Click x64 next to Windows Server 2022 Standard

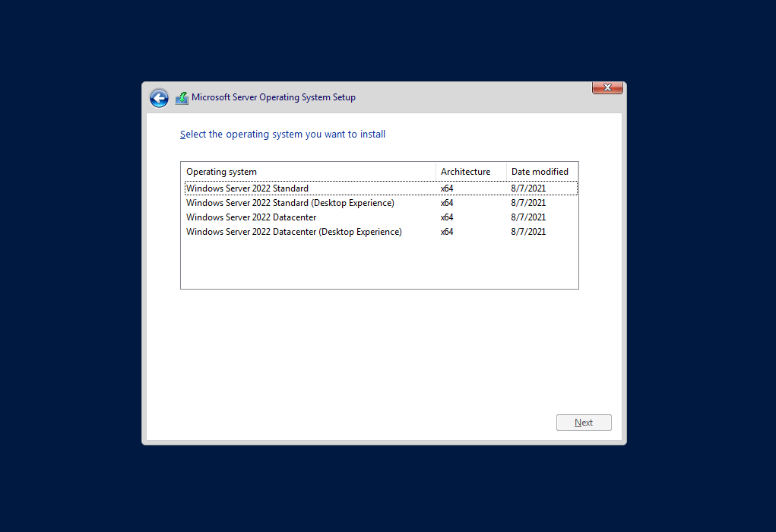pos(446,188)
